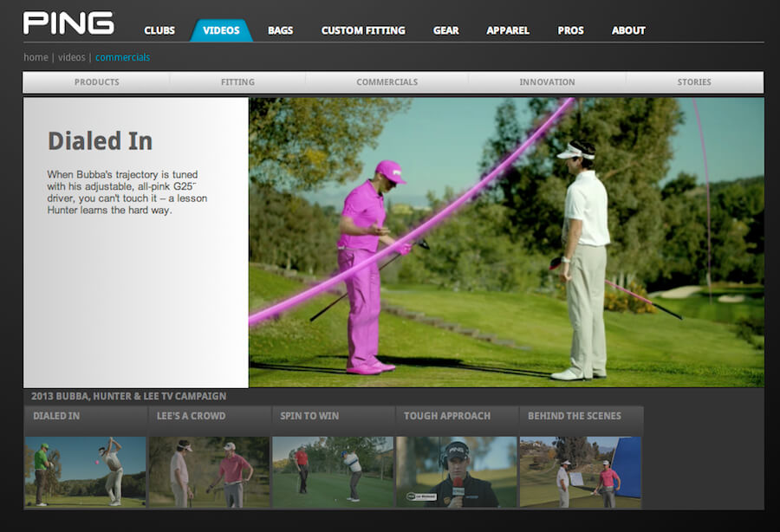Image resolution: width=780 pixels, height=532 pixels.
Task: Open the Apparel menu item
Action: [x=507, y=30]
